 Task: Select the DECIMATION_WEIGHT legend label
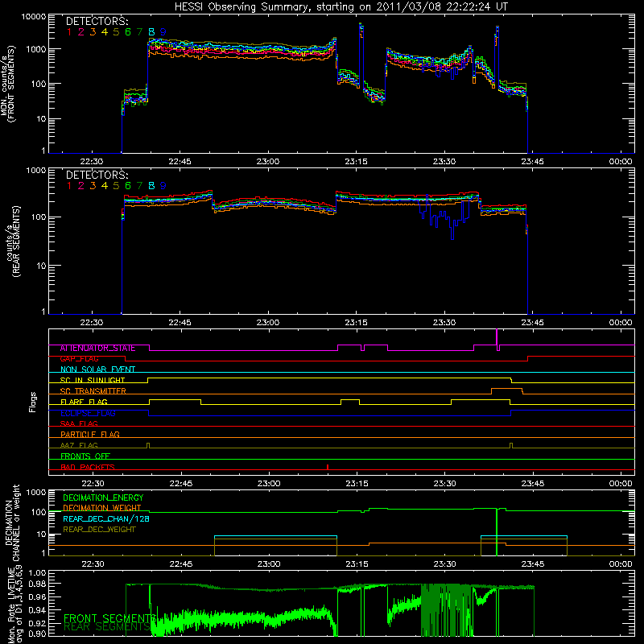[x=102, y=509]
